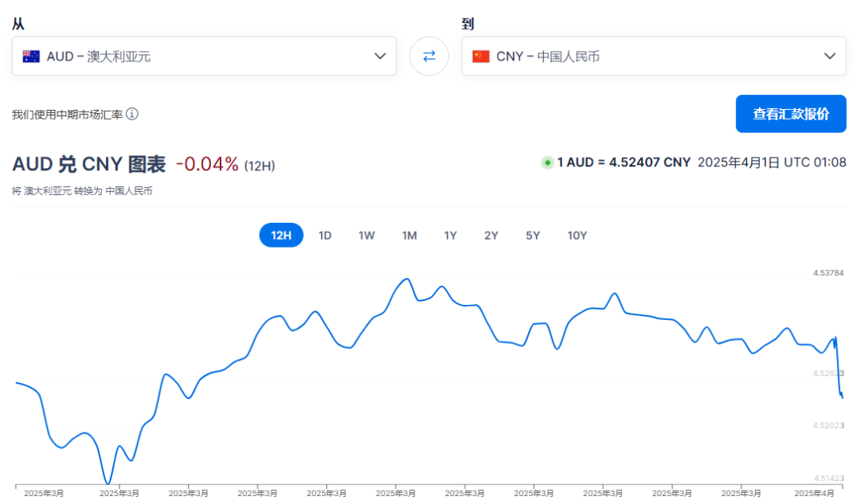Viewport: 860px width, 504px height.
Task: Switch chart to 2Y range
Action: [x=491, y=235]
